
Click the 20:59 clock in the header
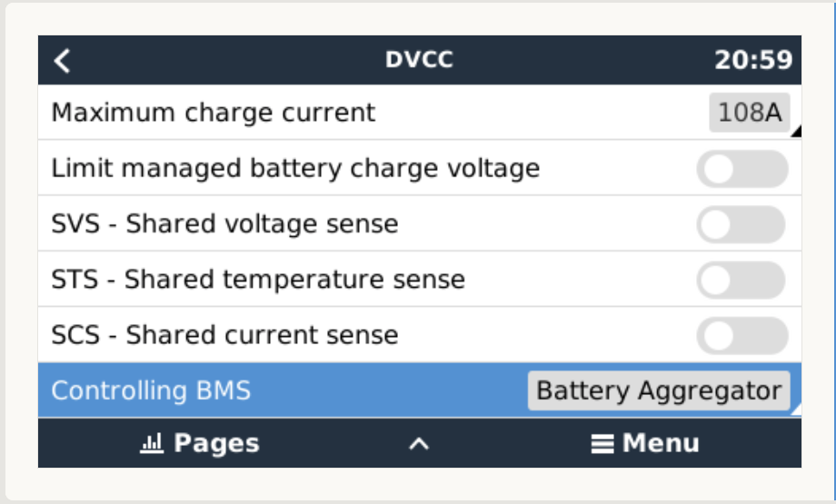coord(753,61)
